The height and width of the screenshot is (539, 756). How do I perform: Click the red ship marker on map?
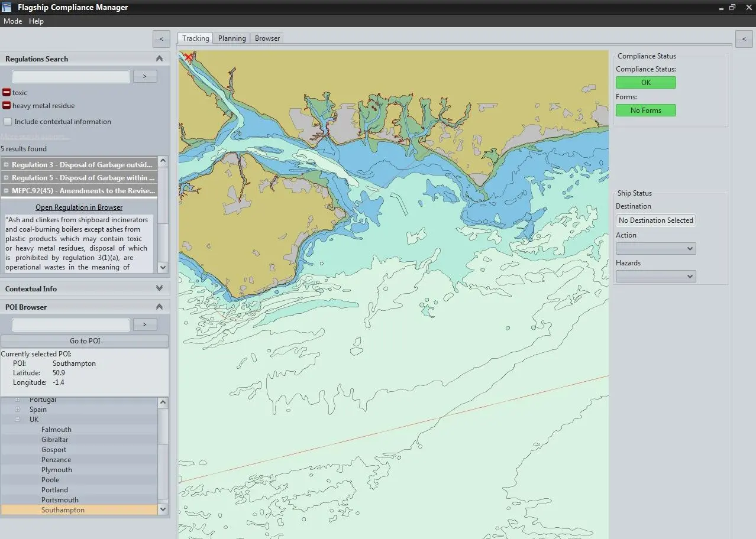tap(189, 57)
